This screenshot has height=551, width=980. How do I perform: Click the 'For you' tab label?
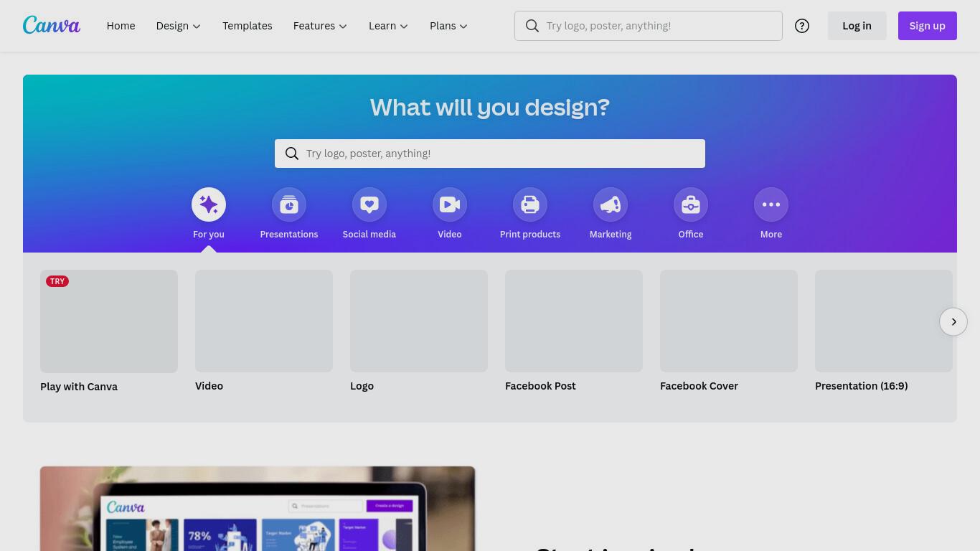coord(209,235)
